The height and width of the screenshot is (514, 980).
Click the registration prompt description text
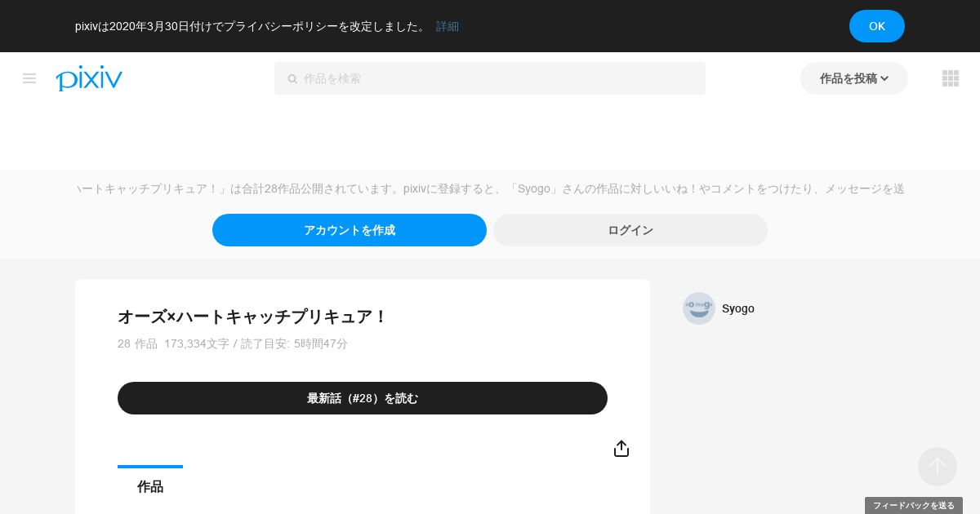pyautogui.click(x=490, y=188)
